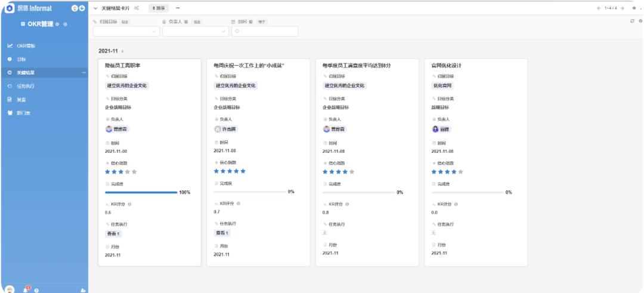Click the Informat logo icon
This screenshot has height=293, width=644.
[11, 8]
